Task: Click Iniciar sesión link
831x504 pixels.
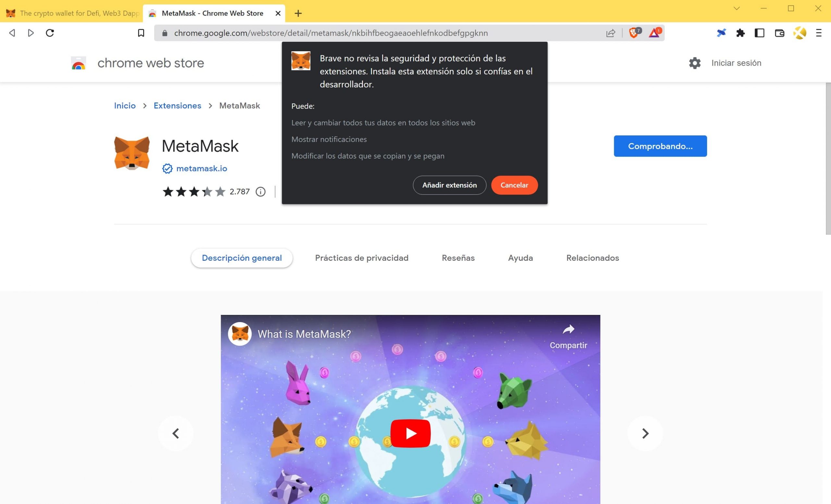Action: (x=736, y=63)
